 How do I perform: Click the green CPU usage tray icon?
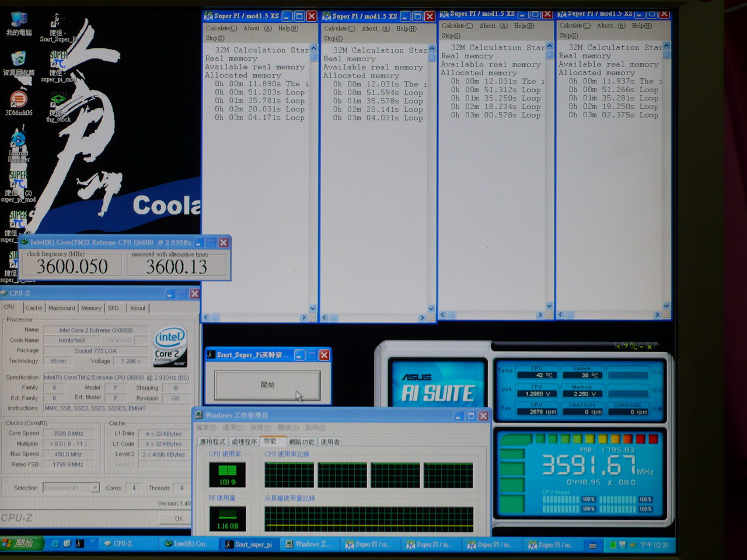click(613, 545)
